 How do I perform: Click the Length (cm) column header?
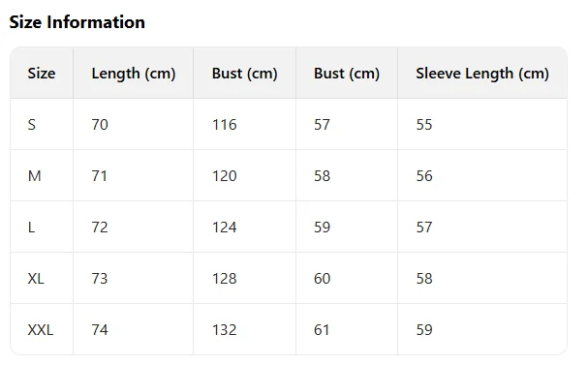pos(134,74)
